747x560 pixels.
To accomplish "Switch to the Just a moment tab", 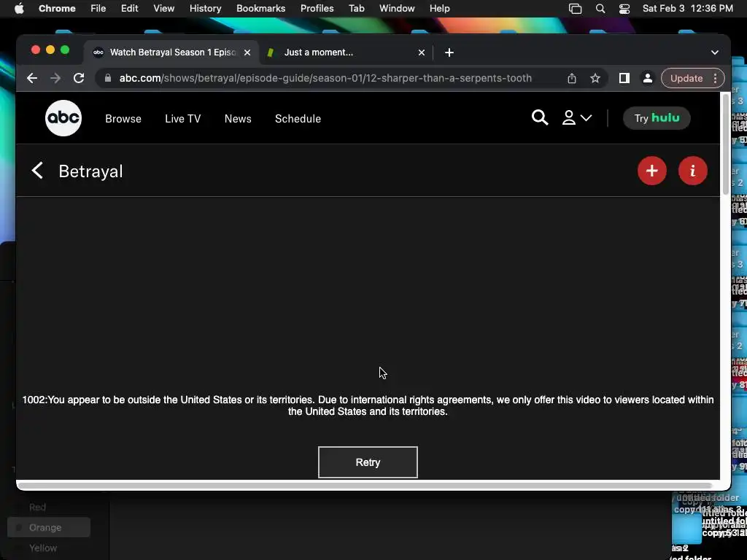I will [x=345, y=52].
